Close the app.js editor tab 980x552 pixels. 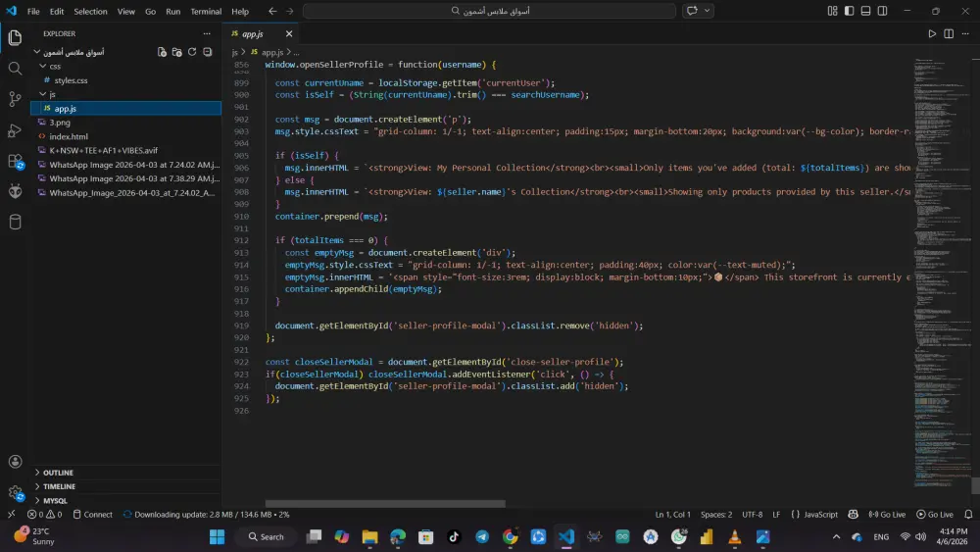(289, 33)
